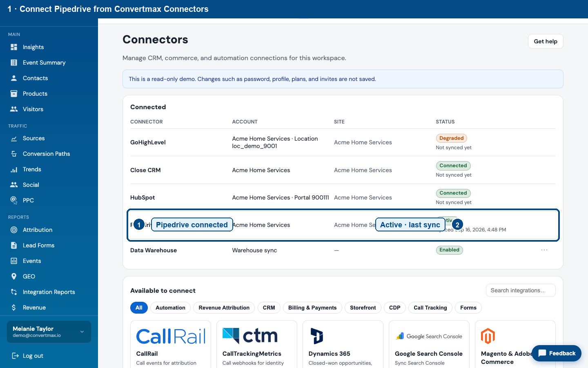Open Social people icon
This screenshot has width=588, height=368.
point(14,185)
